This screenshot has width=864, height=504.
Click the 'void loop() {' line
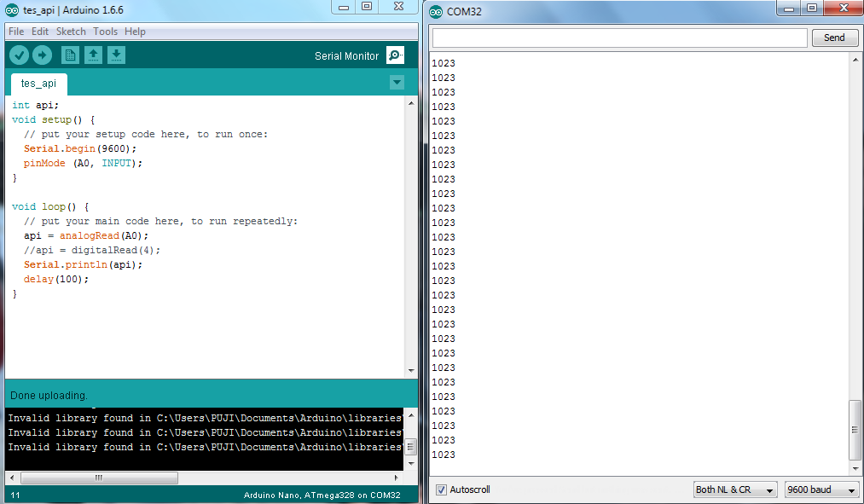(x=50, y=206)
